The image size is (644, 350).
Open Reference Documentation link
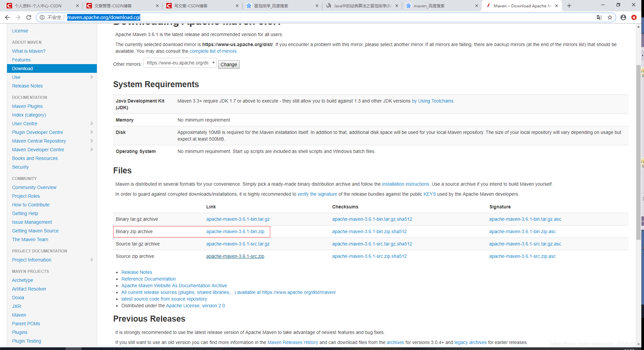click(148, 279)
